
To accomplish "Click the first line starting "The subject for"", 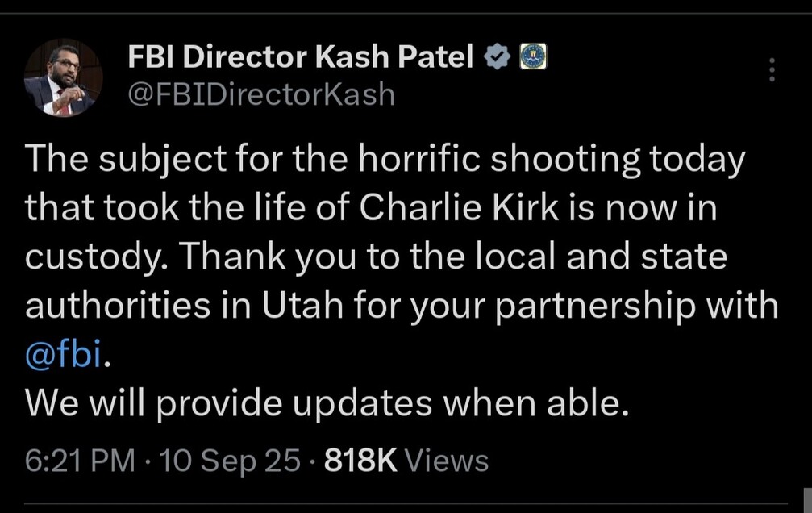I will (x=385, y=159).
